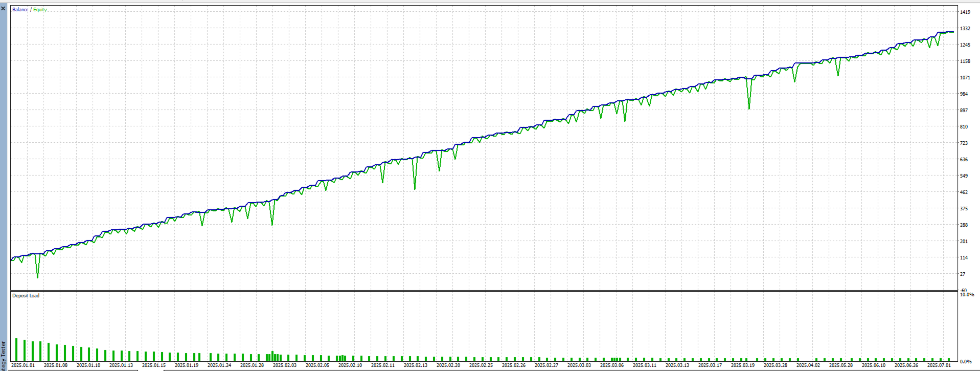Click the 0.0% deposit load axis label
The width and height of the screenshot is (980, 371).
point(966,362)
